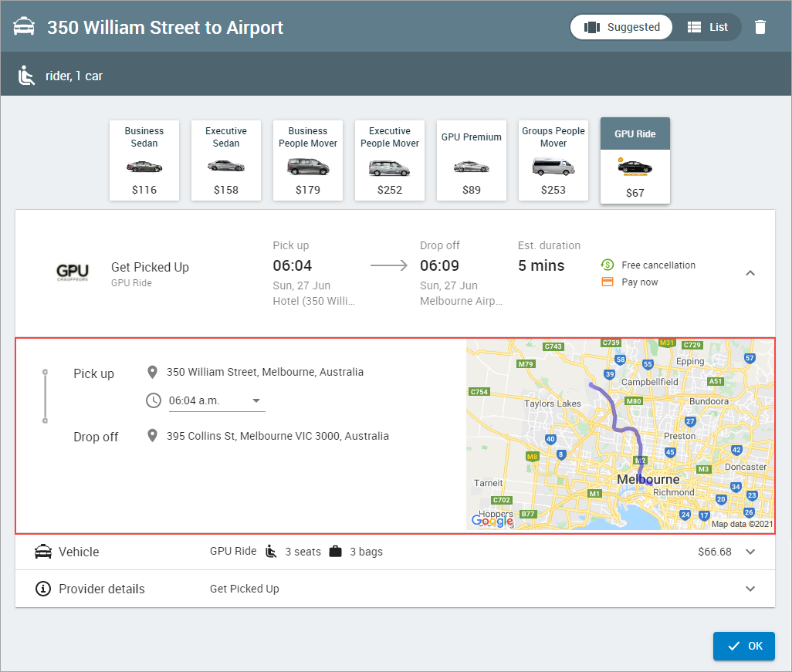Click the $66.68 vehicle price

[x=715, y=552]
